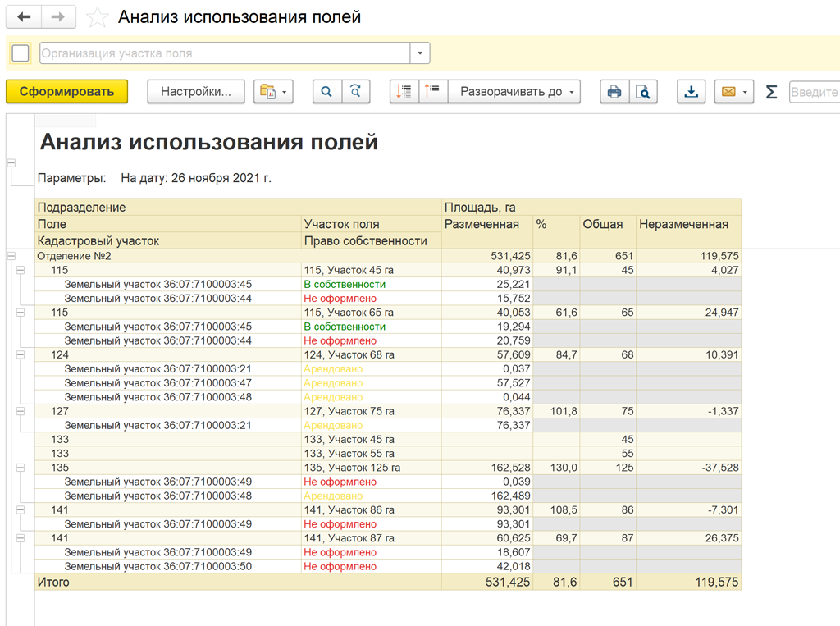Click the back navigation arrow
Screen dimensions: 840x626
24,17
